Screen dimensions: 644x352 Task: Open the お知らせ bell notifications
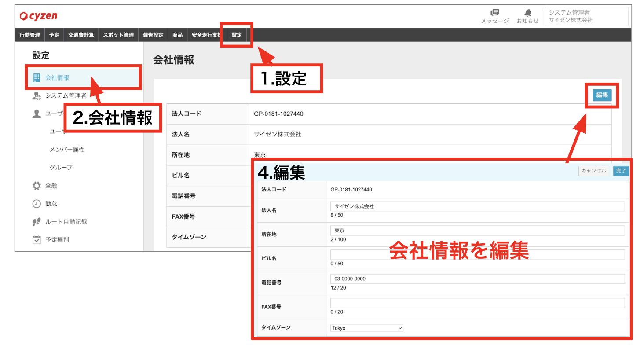click(528, 12)
